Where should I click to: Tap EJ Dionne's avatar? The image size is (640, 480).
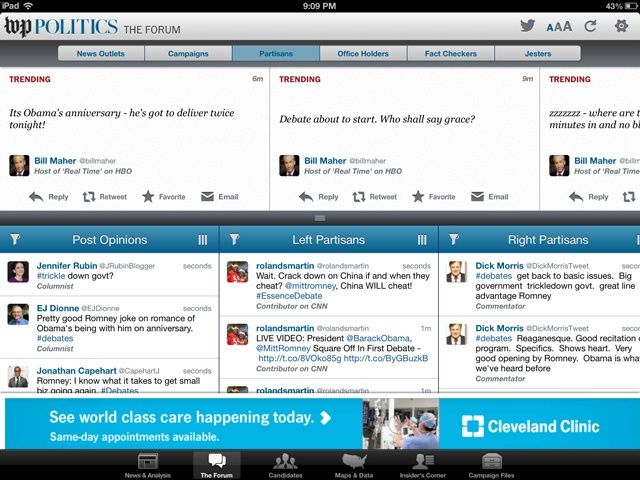pos(18,314)
